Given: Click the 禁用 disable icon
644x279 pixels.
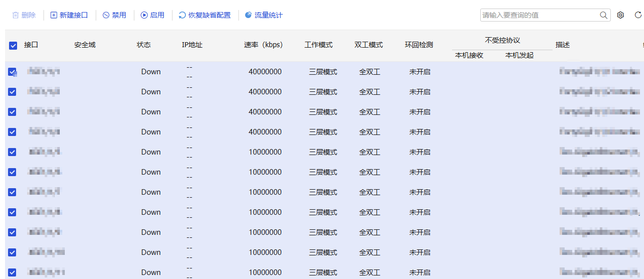Looking at the screenshot, I should point(106,15).
